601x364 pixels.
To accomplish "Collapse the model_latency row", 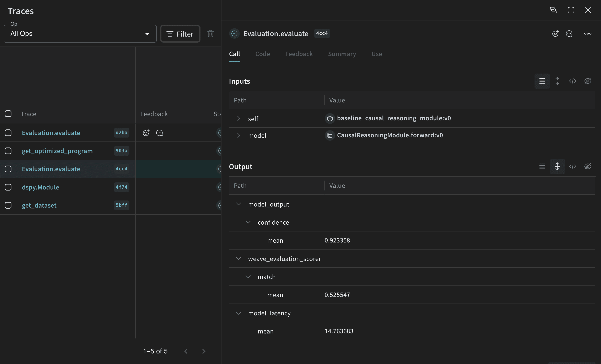I will pyautogui.click(x=238, y=313).
